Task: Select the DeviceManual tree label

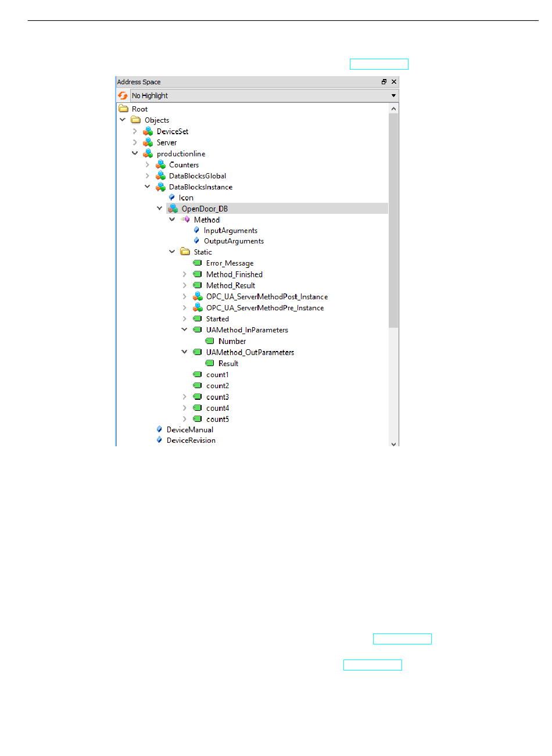Action: point(190,430)
